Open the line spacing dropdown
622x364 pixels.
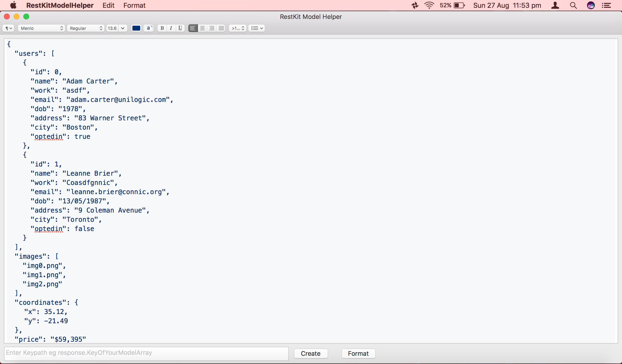click(237, 28)
